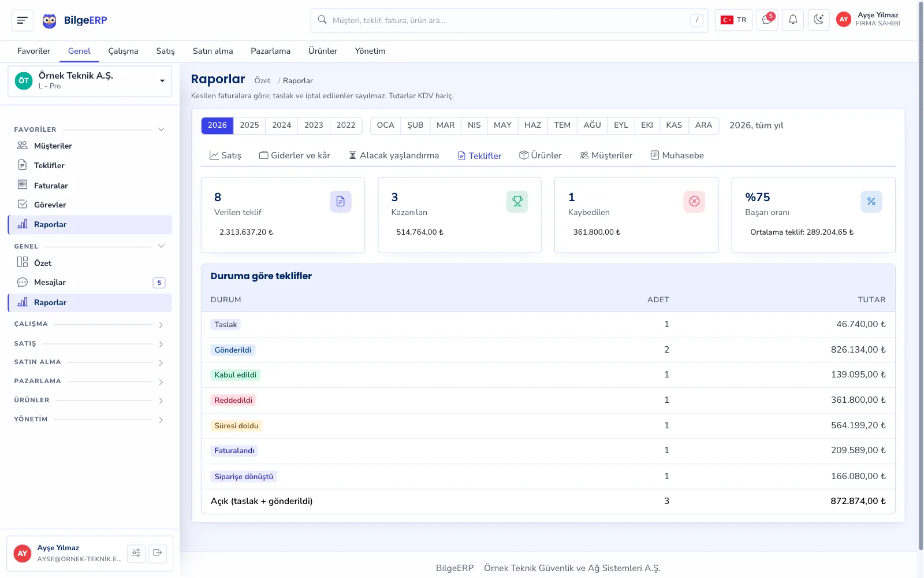This screenshot has width=924, height=578.
Task: Open the Örnek Teknik A.Ş. company dropdown
Action: pos(90,81)
